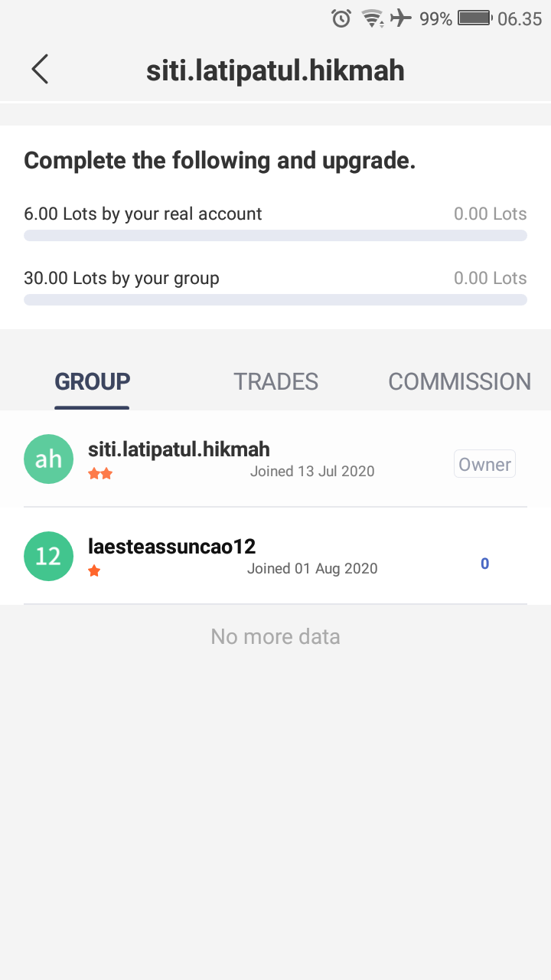Image resolution: width=551 pixels, height=980 pixels.
Task: Switch to the TRADES tab
Action: coord(275,381)
